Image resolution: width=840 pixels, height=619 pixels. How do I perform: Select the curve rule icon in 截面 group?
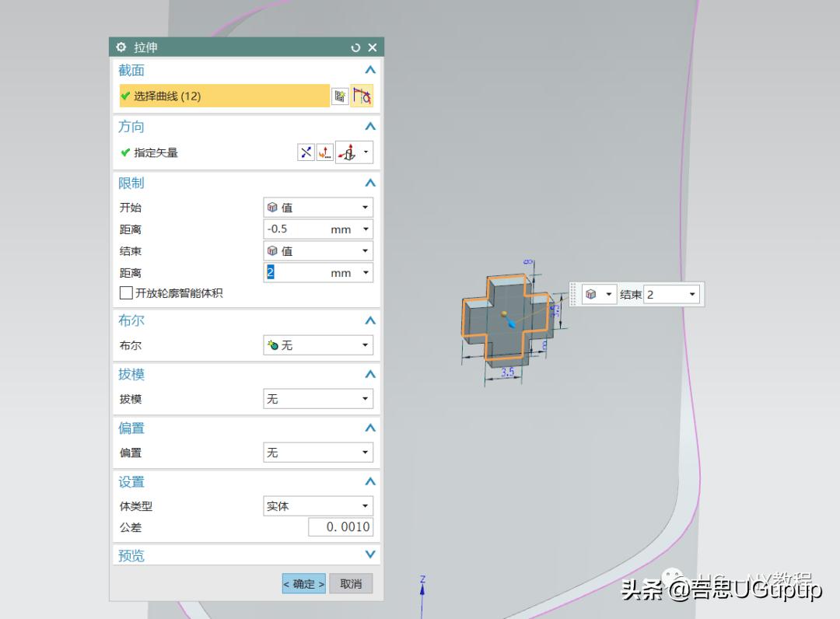pyautogui.click(x=362, y=96)
